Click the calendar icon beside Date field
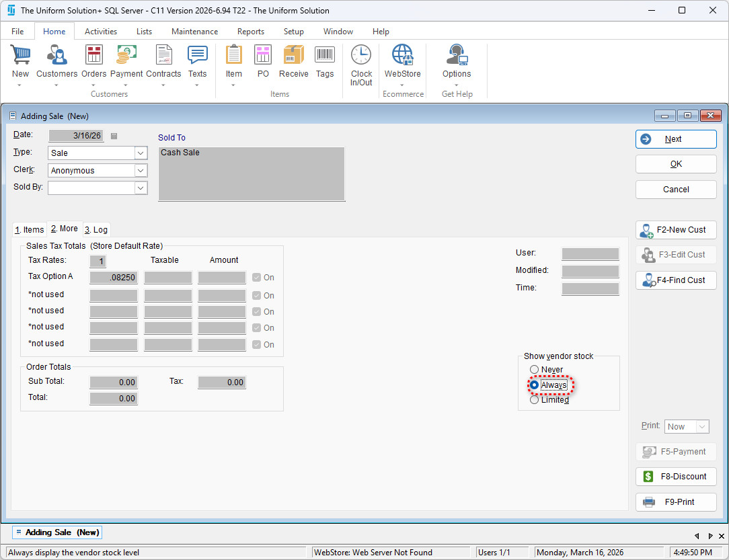This screenshot has height=560, width=729. [x=114, y=136]
